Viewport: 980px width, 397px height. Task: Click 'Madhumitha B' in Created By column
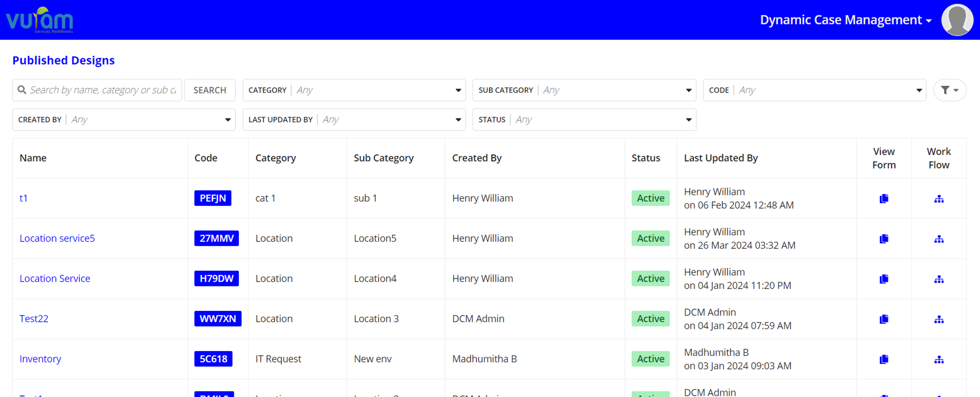pyautogui.click(x=484, y=359)
